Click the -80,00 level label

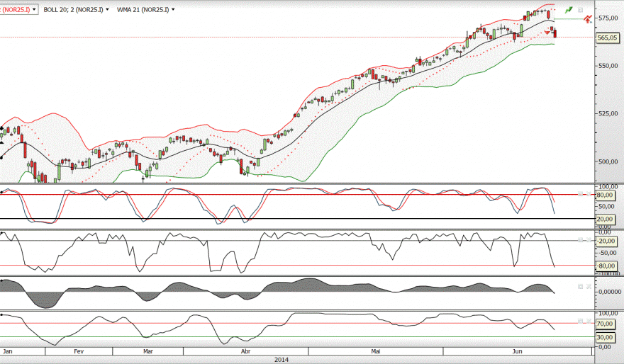[x=606, y=266]
